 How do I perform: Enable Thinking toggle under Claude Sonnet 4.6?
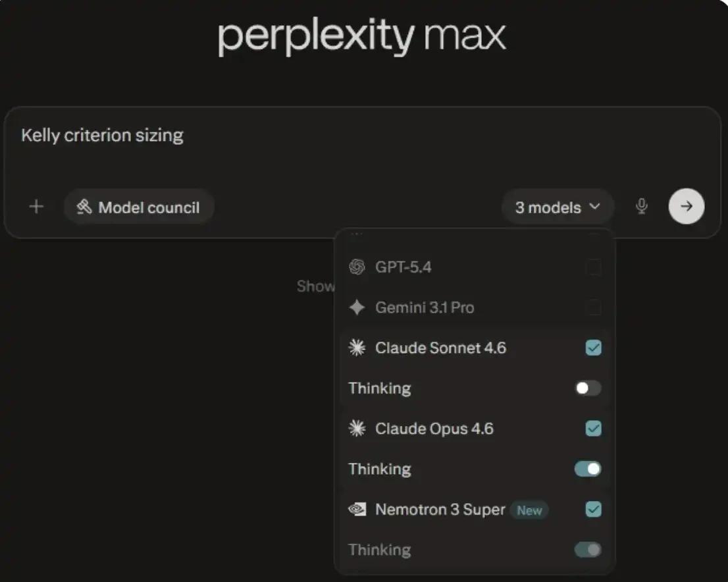pos(588,388)
